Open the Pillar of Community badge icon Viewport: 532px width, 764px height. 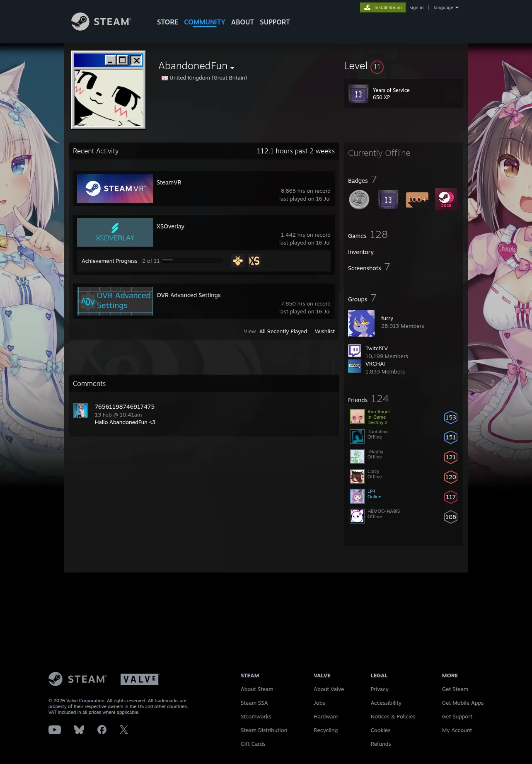359,199
